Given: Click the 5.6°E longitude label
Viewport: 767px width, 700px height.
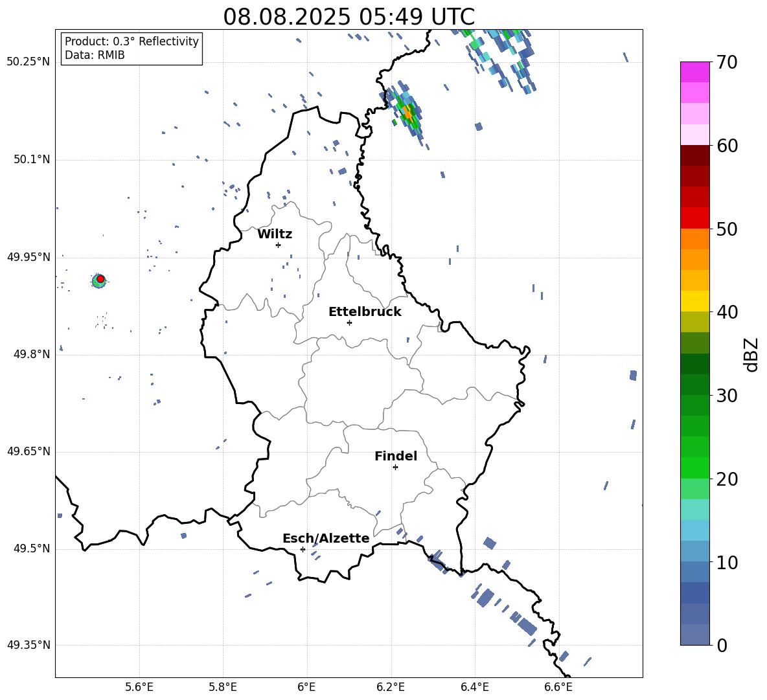Looking at the screenshot, I should [x=139, y=687].
